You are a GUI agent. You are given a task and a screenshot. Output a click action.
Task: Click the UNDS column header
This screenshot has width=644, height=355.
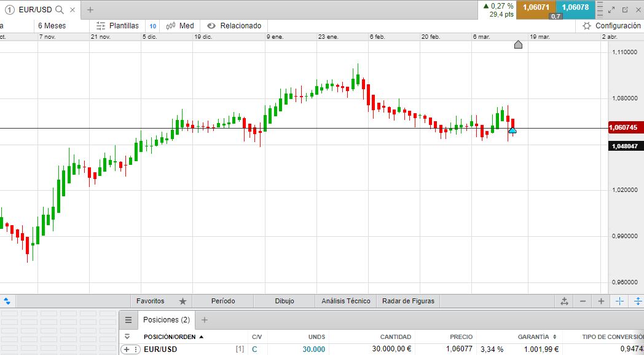(x=316, y=337)
